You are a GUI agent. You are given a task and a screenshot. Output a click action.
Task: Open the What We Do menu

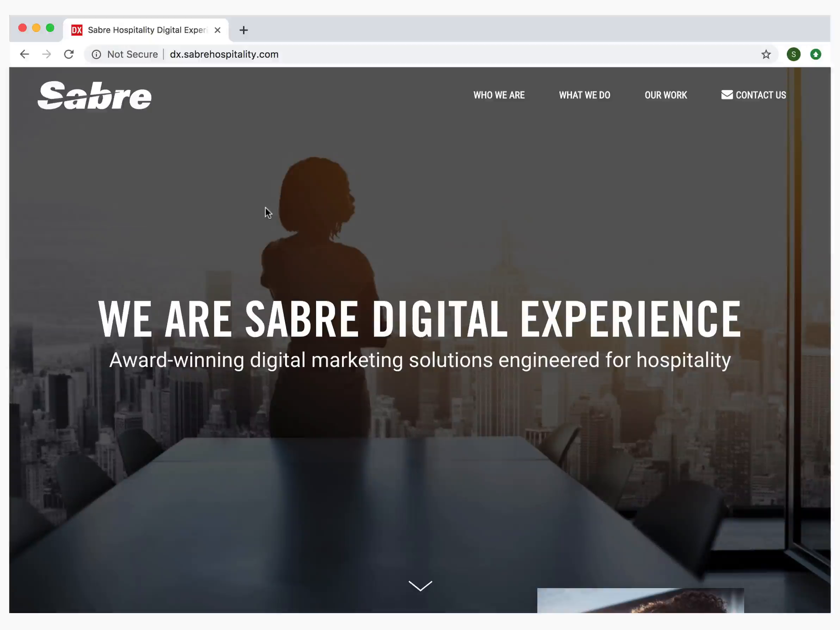(584, 95)
